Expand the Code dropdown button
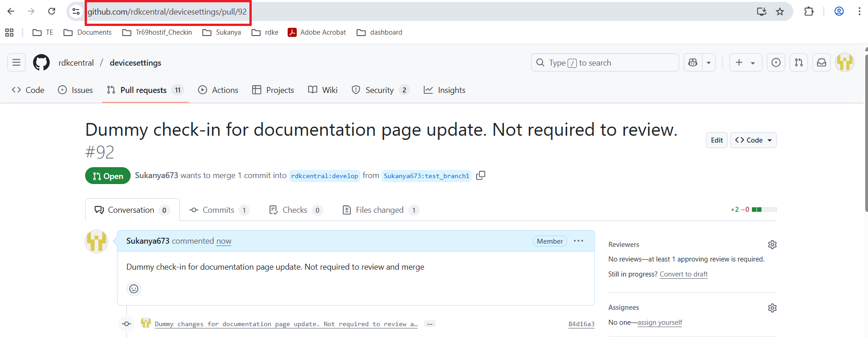The image size is (868, 338). click(x=753, y=140)
